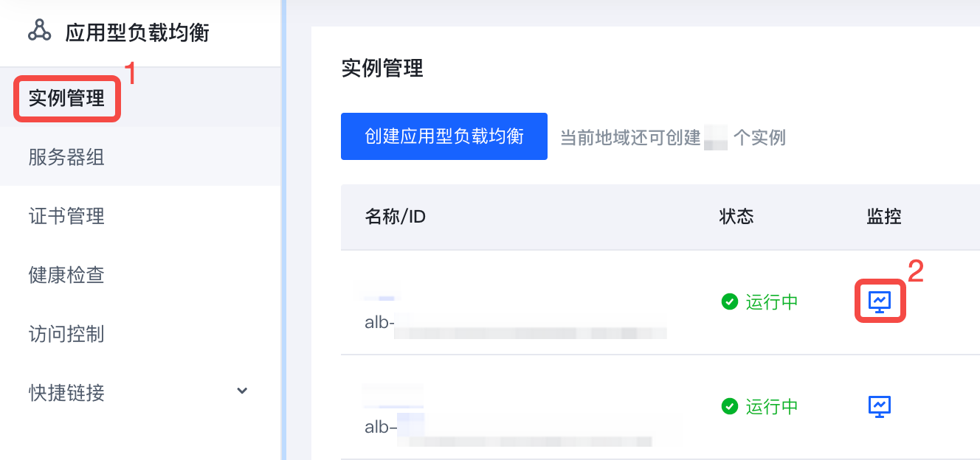Expand the 快捷链接 chevron

coord(242,391)
